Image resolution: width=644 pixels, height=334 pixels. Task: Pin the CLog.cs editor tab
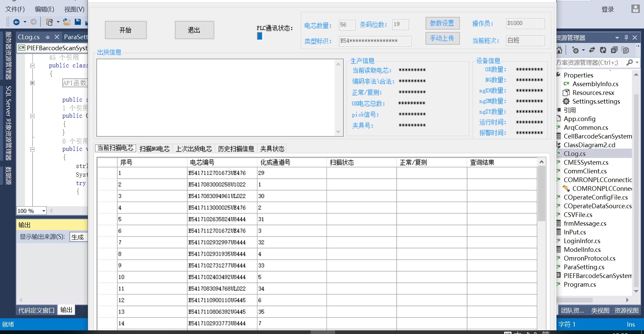[48, 37]
